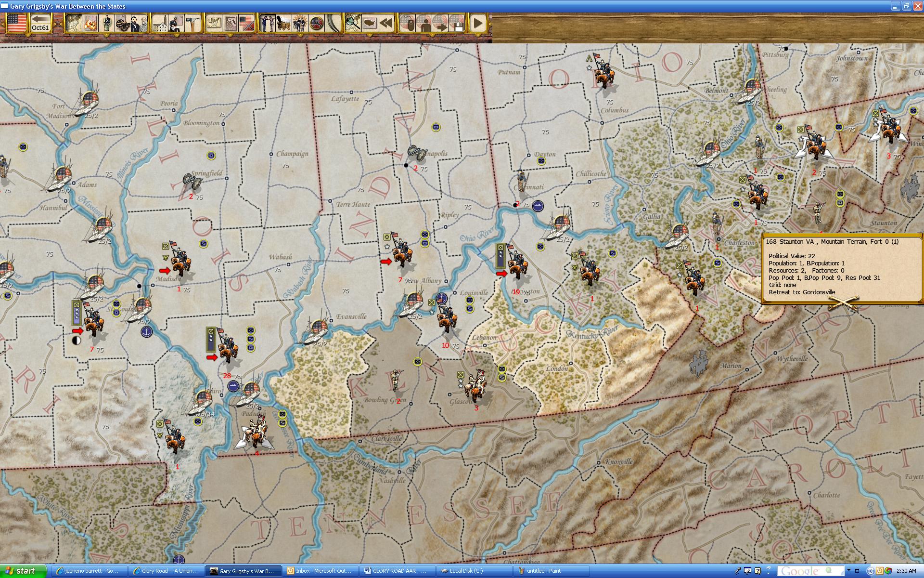
Task: Select the Union cavalry unit near Columbus
Action: (604, 72)
